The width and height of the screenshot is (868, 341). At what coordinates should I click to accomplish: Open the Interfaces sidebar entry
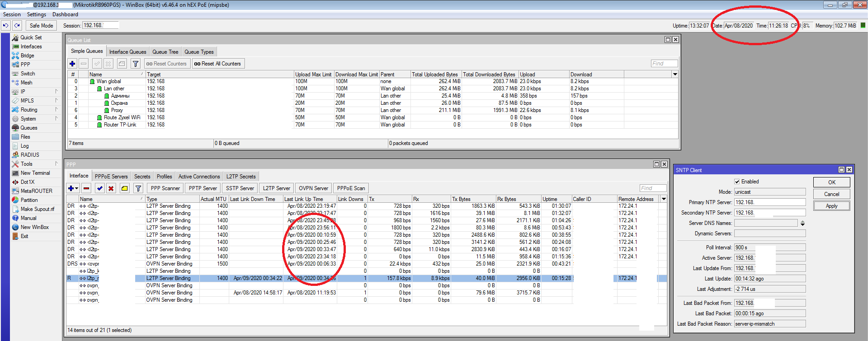31,47
